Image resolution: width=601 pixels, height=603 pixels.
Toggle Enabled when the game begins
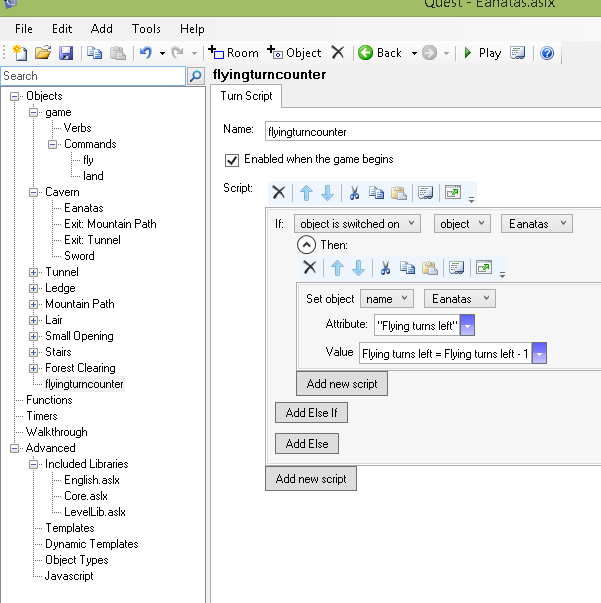(232, 159)
